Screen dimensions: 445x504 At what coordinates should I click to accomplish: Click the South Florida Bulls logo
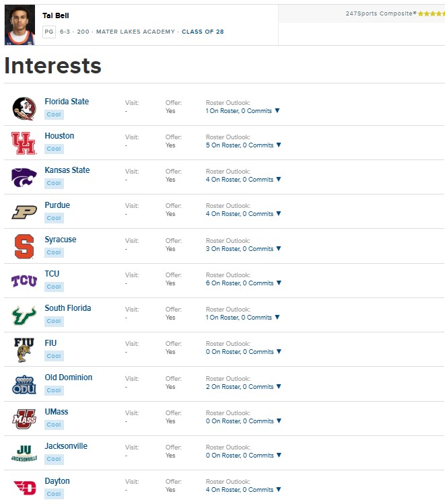click(24, 315)
